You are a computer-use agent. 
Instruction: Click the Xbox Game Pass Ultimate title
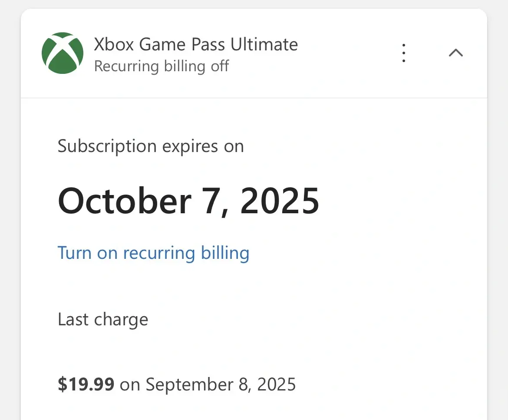click(x=196, y=44)
